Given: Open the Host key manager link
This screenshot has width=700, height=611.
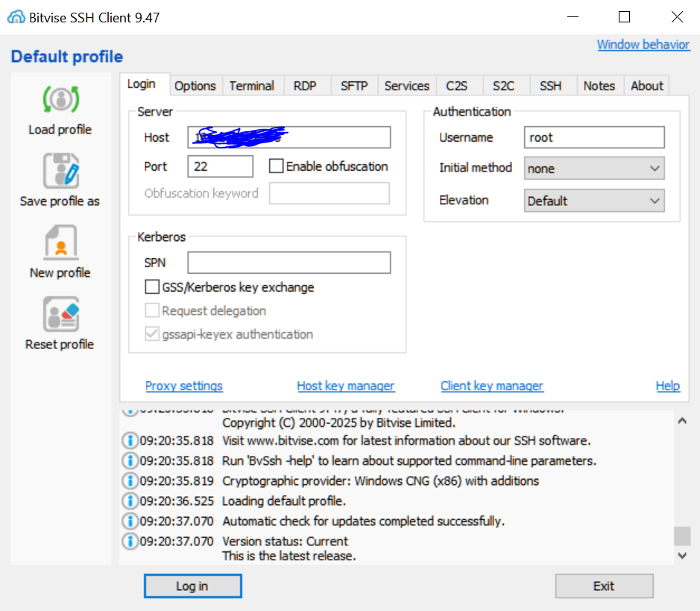Looking at the screenshot, I should pyautogui.click(x=345, y=386).
